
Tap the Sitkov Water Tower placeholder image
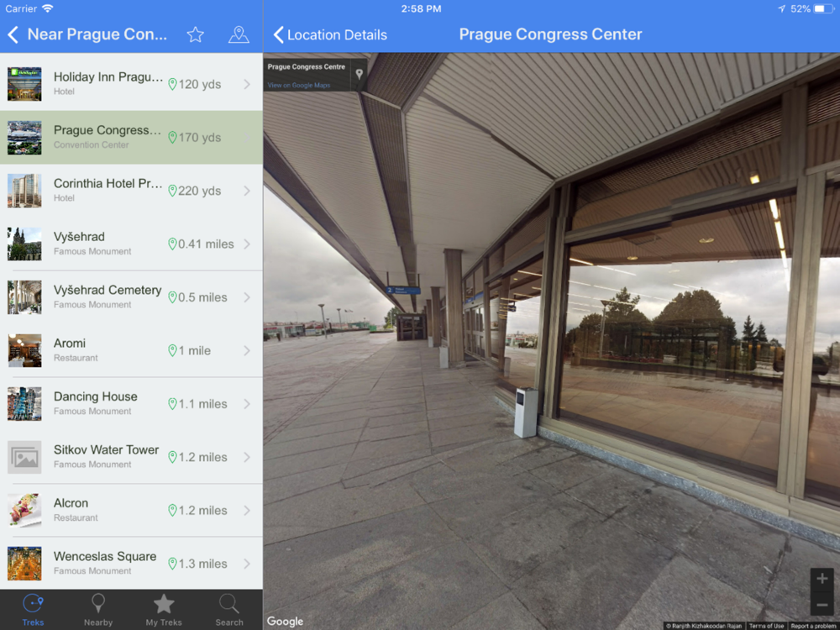pyautogui.click(x=24, y=458)
